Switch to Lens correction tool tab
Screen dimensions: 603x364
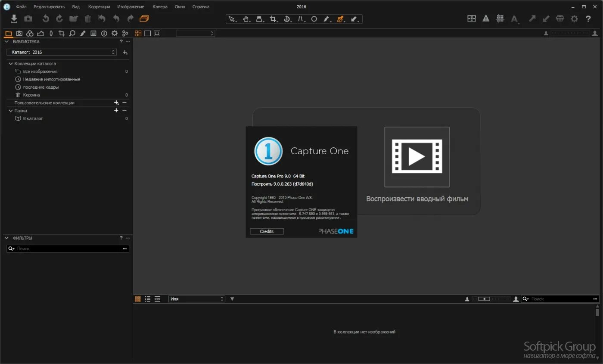(x=51, y=33)
